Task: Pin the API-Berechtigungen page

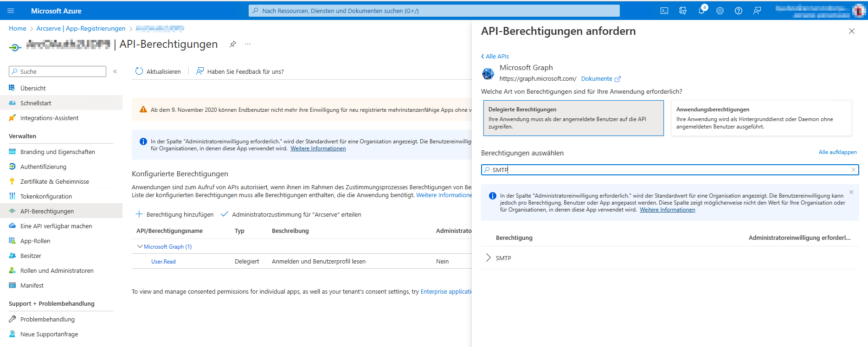Action: coord(233,44)
